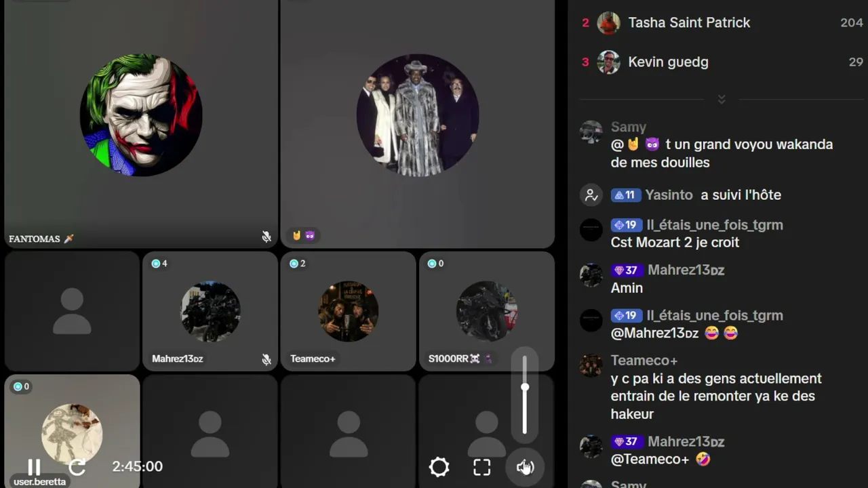Open Mahrez13DZ's chat avatar beside 'Amin'
This screenshot has width=868, height=488.
[x=591, y=275]
